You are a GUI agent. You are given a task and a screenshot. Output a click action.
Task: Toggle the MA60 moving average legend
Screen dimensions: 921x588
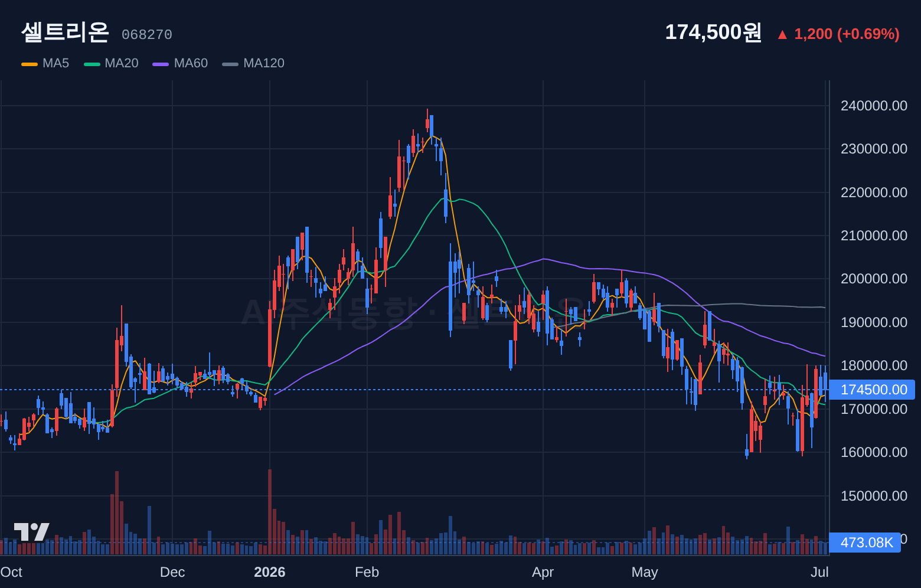tap(191, 63)
